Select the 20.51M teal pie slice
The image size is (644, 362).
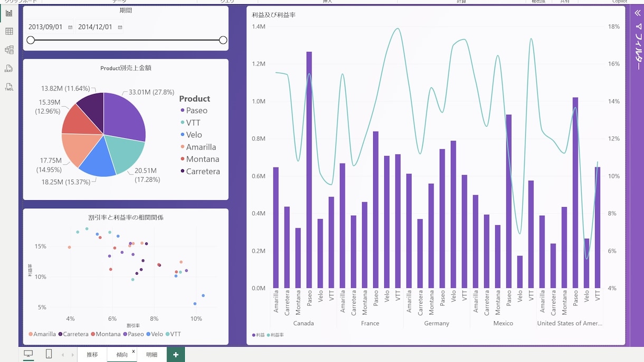(126, 153)
